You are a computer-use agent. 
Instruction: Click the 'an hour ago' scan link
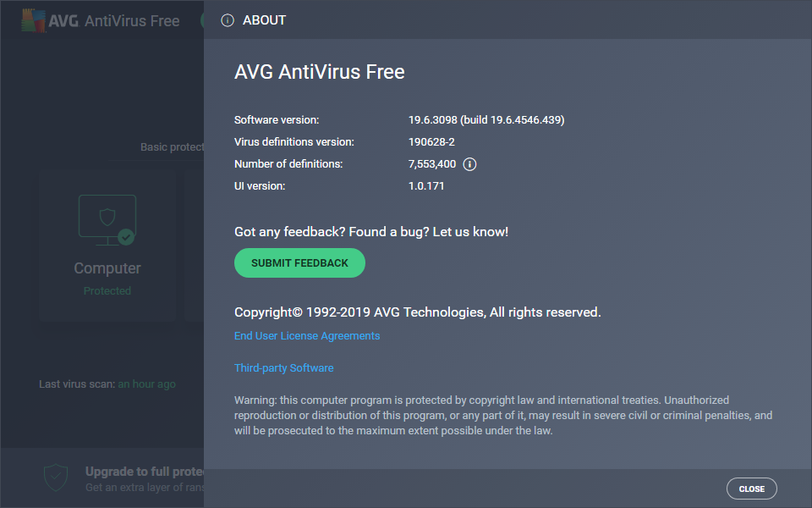point(146,384)
